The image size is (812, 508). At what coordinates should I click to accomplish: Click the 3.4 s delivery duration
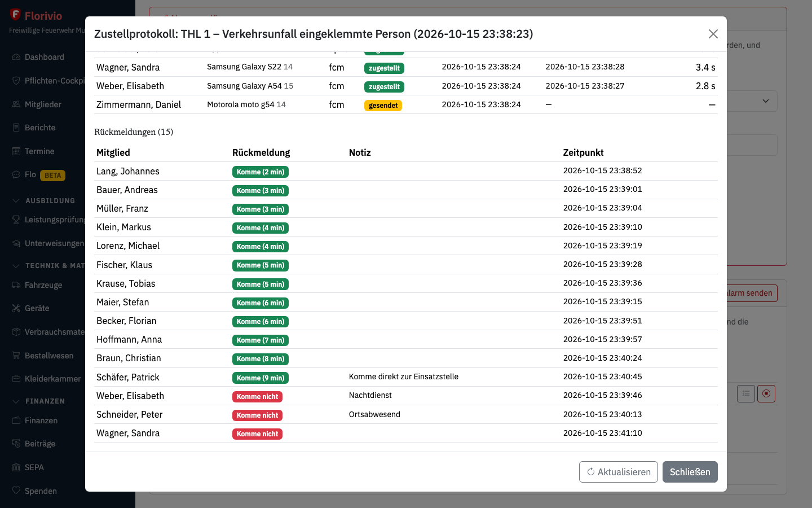point(705,67)
